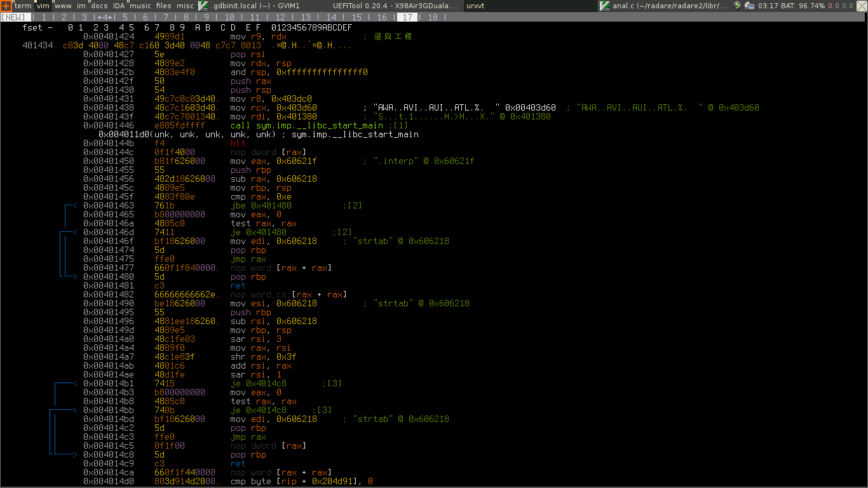Click 'sub rax, 0x606218' instruction
Screen dimensions: 868x488
click(x=274, y=179)
